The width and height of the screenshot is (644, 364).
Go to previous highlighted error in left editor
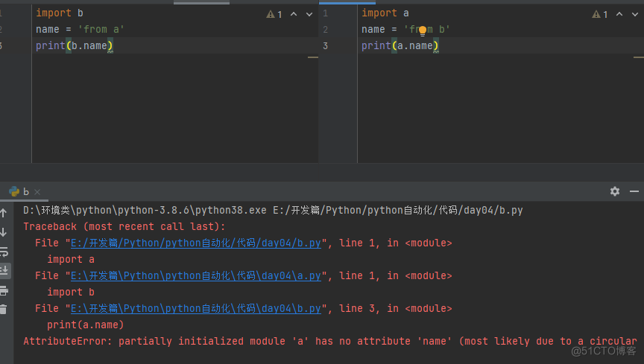(x=294, y=14)
